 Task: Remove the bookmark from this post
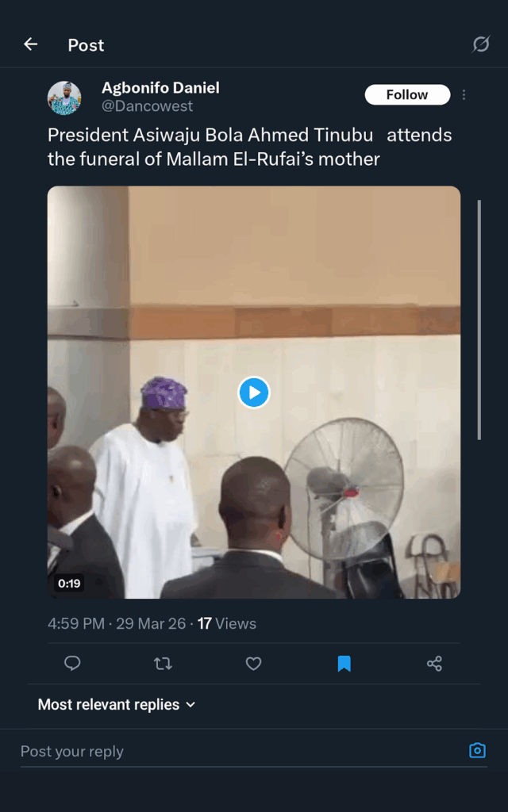344,664
